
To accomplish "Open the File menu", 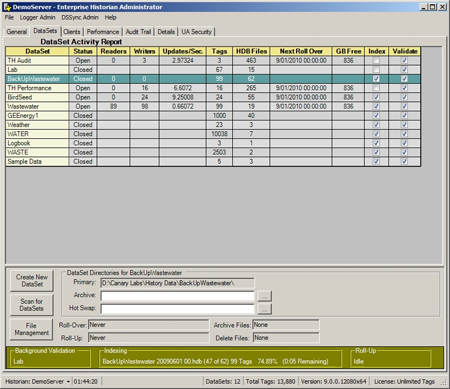I will [x=9, y=17].
